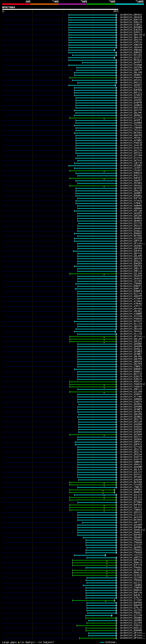Select label UniRef100_P46609-2
146x644 pixels.
pos(132,384)
